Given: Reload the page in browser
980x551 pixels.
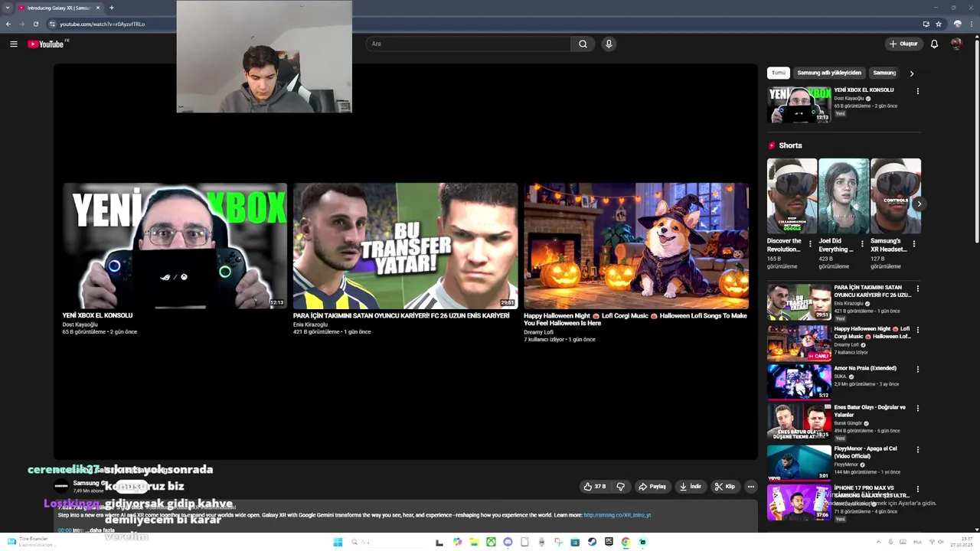Looking at the screenshot, I should 35,24.
